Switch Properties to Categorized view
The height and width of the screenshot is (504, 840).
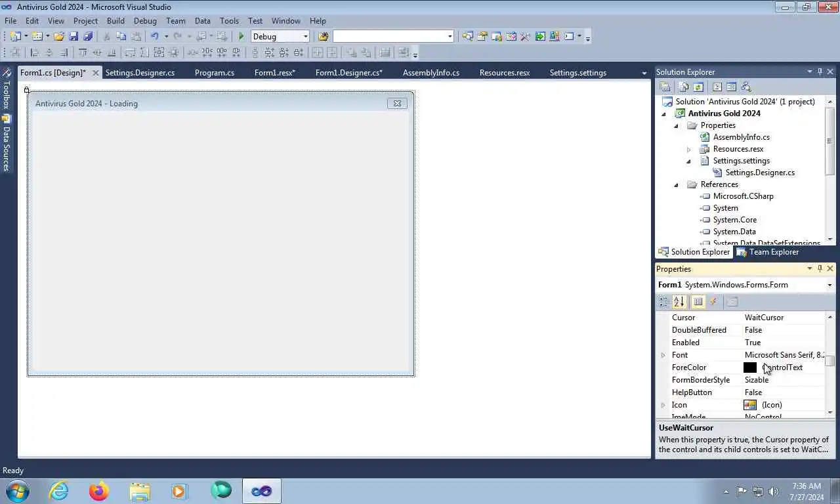pos(664,302)
